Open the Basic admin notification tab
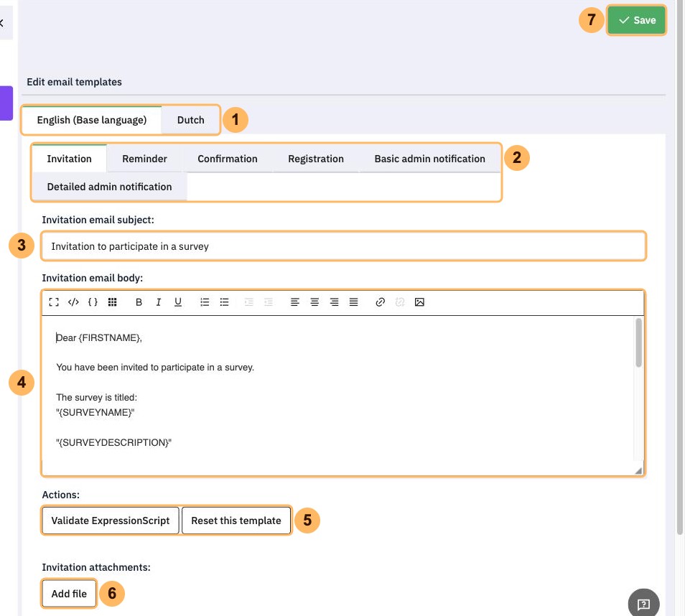 pyautogui.click(x=429, y=159)
